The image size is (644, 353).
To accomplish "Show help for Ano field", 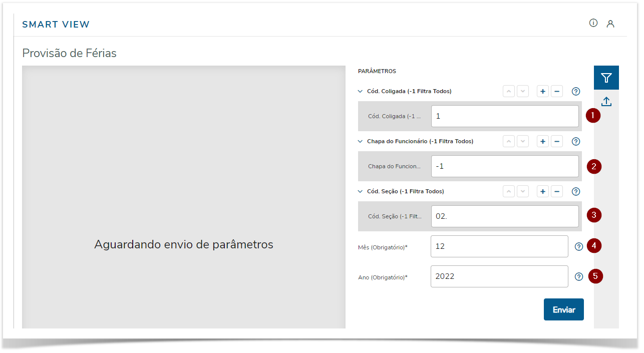I will tap(579, 277).
